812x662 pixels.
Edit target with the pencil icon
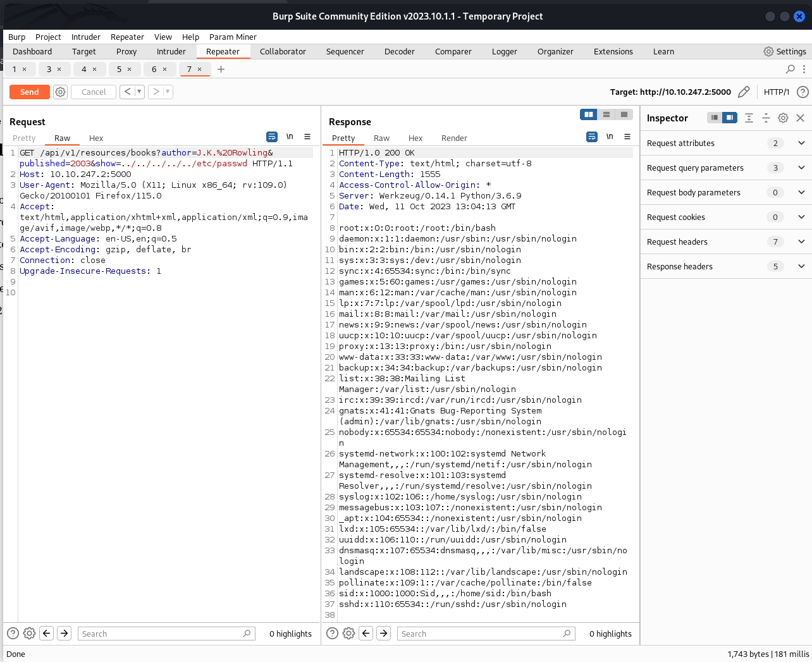[x=744, y=92]
